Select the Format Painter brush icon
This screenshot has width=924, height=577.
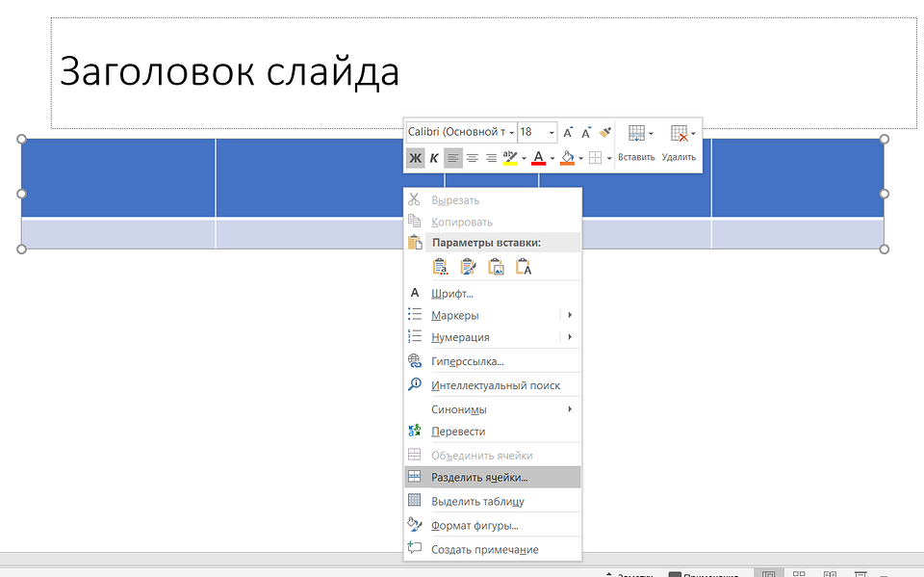pos(604,132)
